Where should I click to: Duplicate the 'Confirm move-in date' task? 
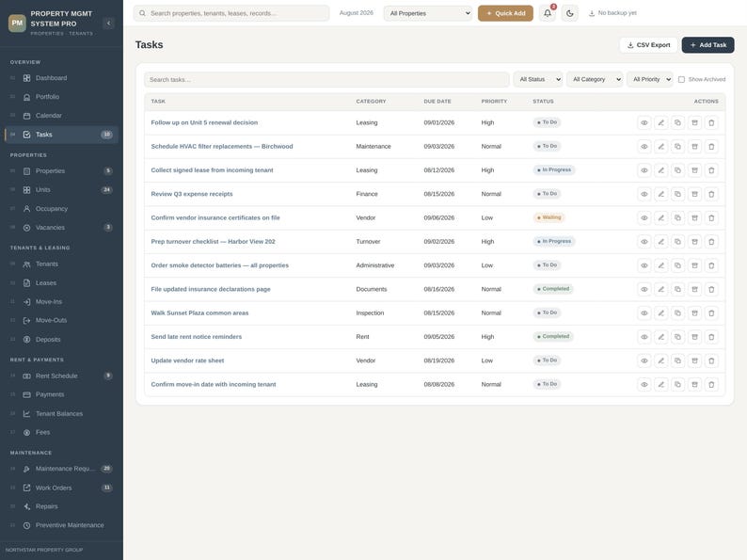(677, 385)
